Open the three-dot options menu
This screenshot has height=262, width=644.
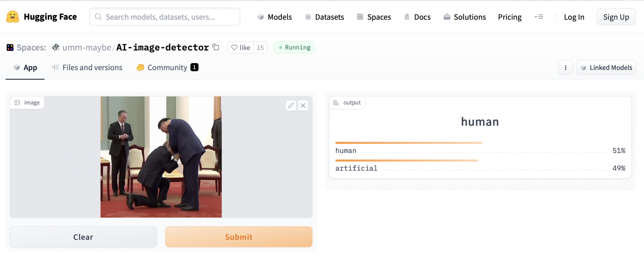[x=565, y=68]
